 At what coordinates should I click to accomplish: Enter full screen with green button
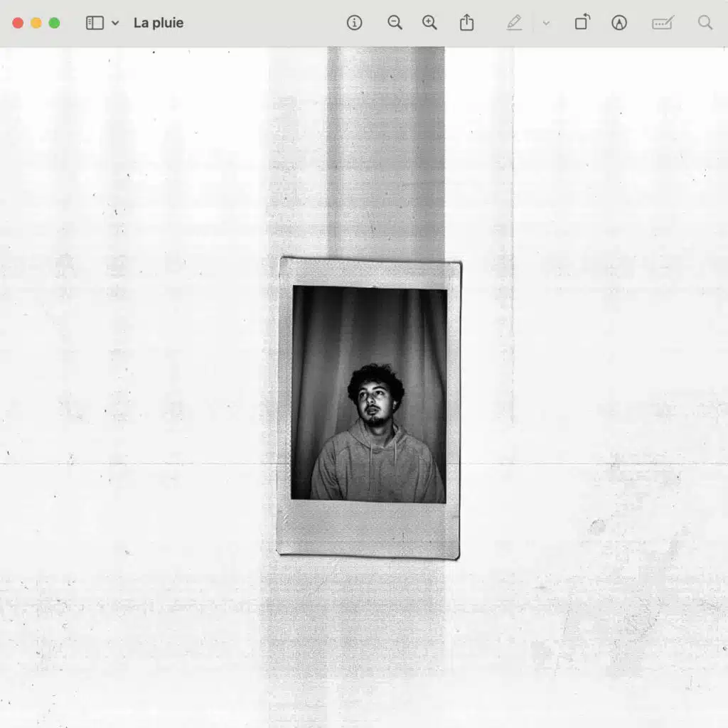54,23
